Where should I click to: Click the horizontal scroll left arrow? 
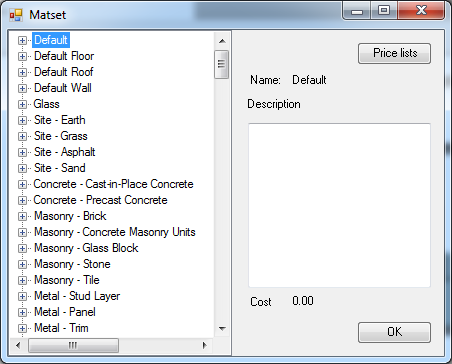pos(18,345)
